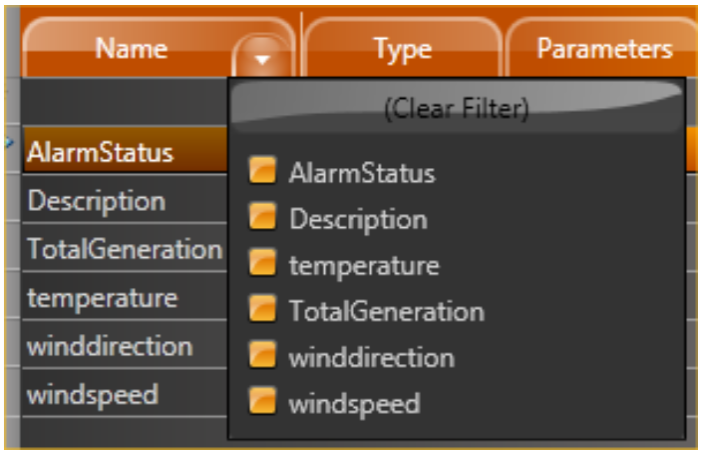This screenshot has width=702, height=454.
Task: Toggle the Description filter checkbox
Action: 262,219
